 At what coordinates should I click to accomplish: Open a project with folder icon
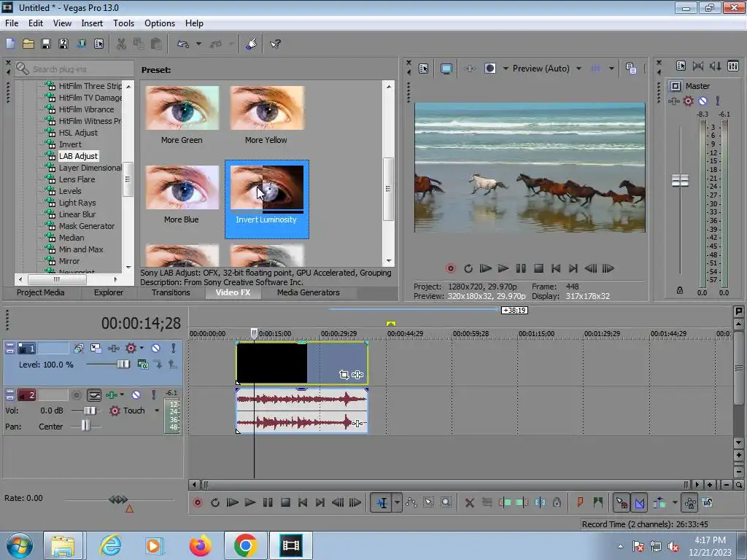click(28, 44)
